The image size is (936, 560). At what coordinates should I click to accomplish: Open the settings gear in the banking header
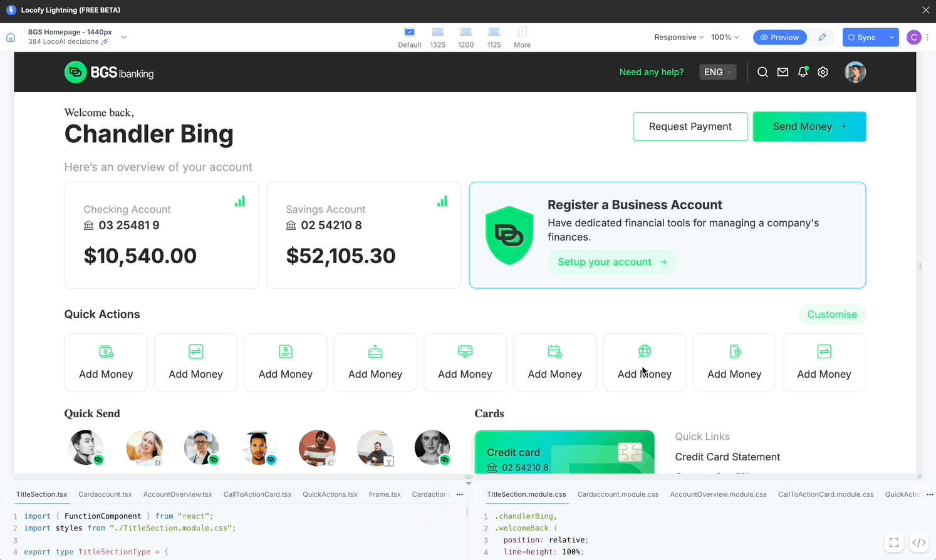[x=823, y=72]
